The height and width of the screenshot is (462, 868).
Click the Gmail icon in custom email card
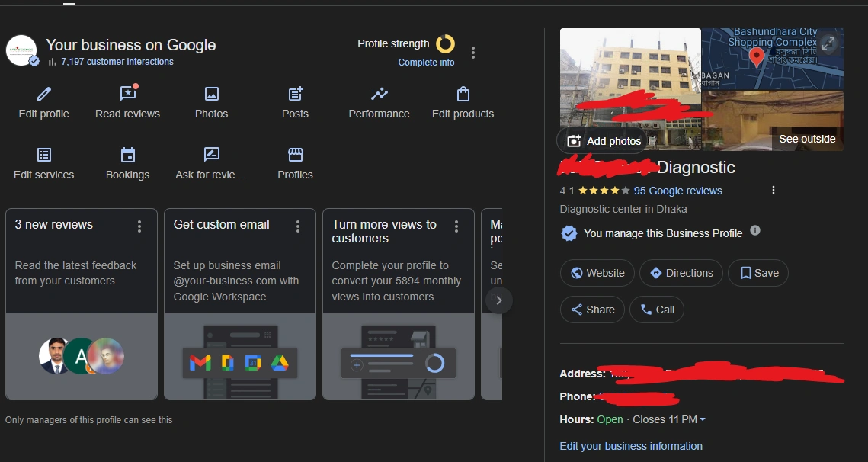[x=200, y=364]
